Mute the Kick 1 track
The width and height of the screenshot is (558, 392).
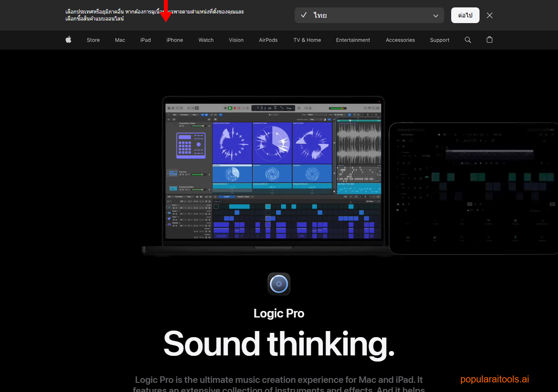pos(174,208)
